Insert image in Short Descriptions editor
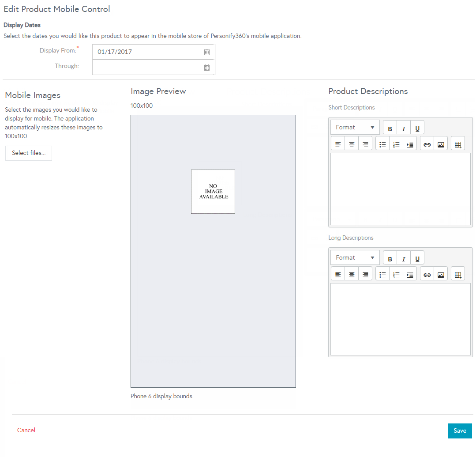The width and height of the screenshot is (476, 457). coord(441,144)
